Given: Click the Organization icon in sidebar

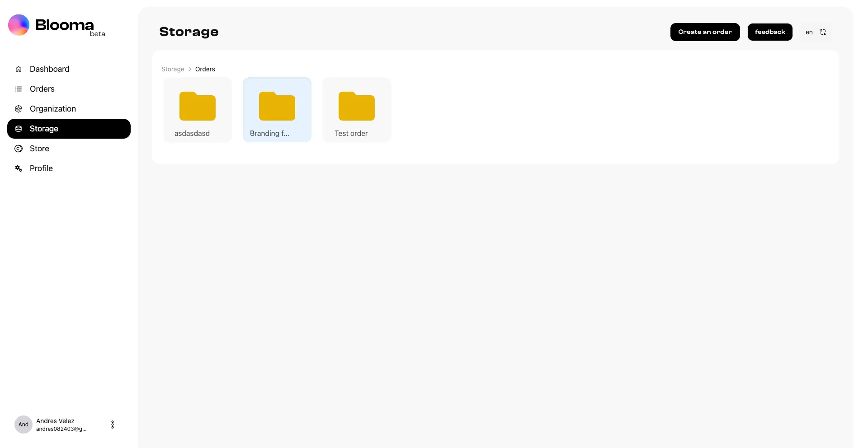Looking at the screenshot, I should point(19,109).
